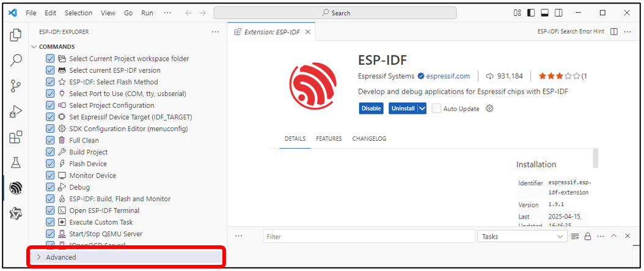Click the trash icon next to Full Clean
Screen dimensions: 644x271
pyautogui.click(x=62, y=140)
